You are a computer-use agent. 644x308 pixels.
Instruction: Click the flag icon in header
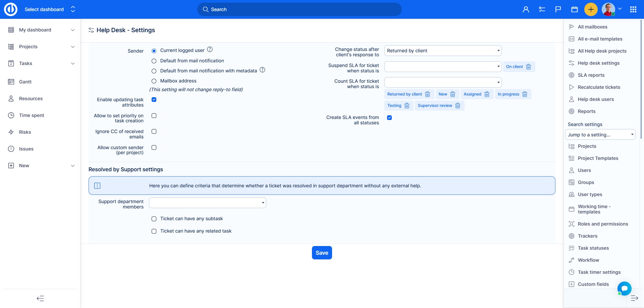point(558,9)
